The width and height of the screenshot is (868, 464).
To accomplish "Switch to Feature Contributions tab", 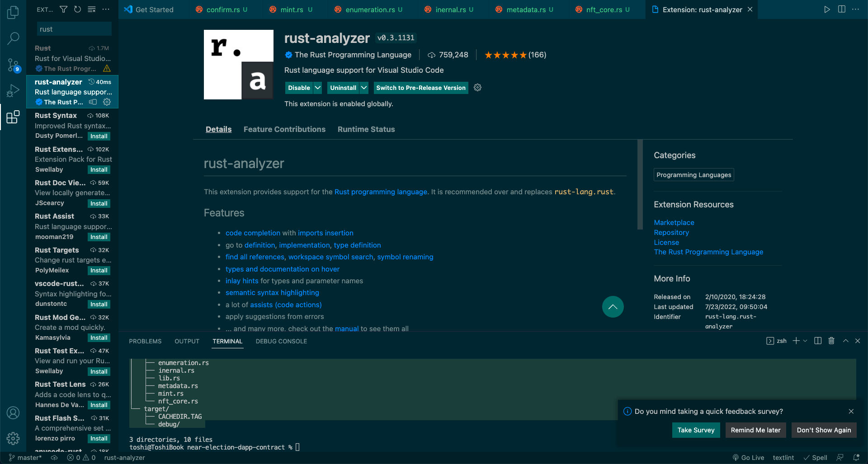I will (x=284, y=129).
